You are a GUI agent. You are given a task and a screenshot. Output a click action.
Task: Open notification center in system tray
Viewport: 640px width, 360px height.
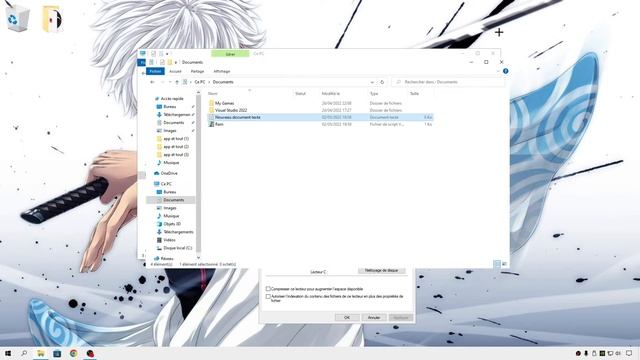point(629,353)
